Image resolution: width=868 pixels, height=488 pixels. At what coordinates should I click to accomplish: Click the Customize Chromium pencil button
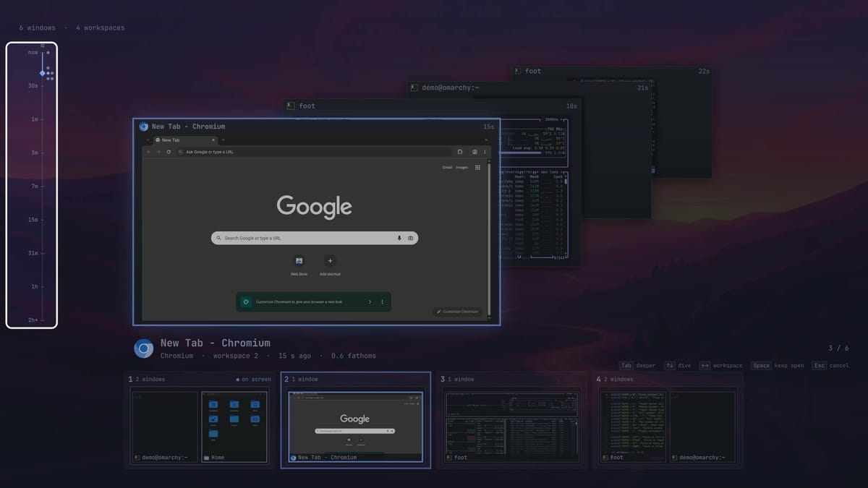[457, 312]
